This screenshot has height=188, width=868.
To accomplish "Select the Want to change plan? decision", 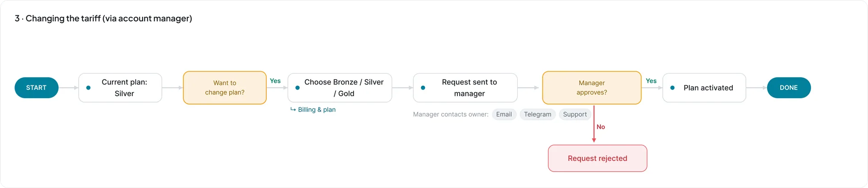I will point(225,88).
